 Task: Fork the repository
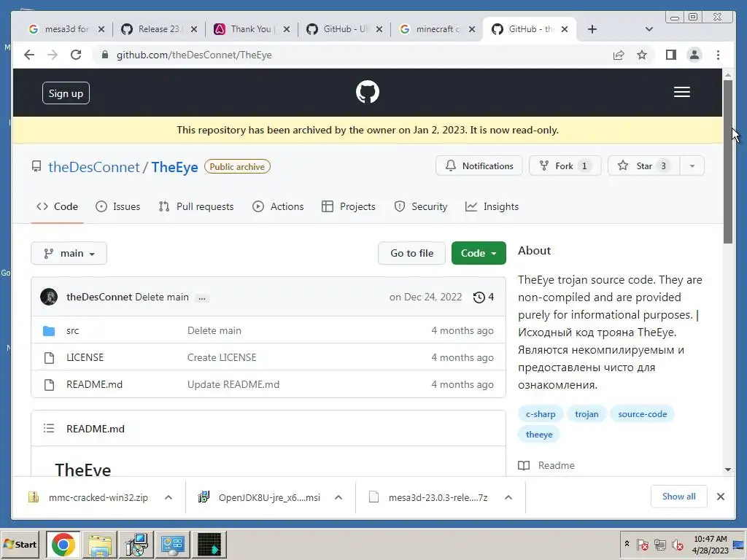[x=565, y=166]
